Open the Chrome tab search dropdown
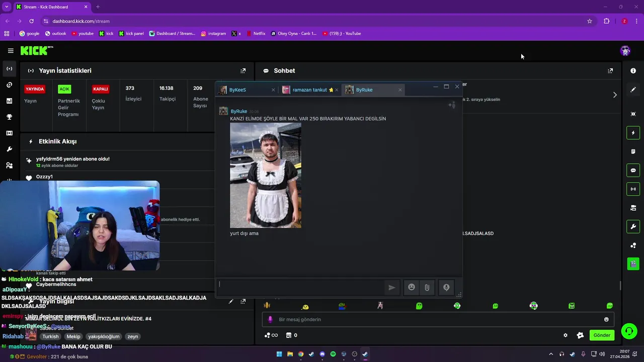The image size is (644, 362). 7,7
